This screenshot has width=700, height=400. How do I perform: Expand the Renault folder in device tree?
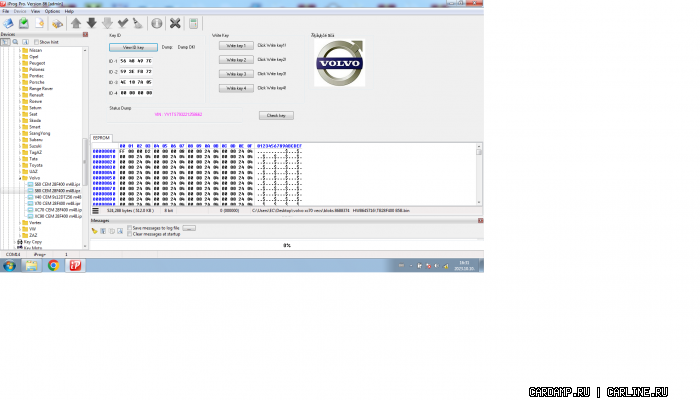pos(20,95)
